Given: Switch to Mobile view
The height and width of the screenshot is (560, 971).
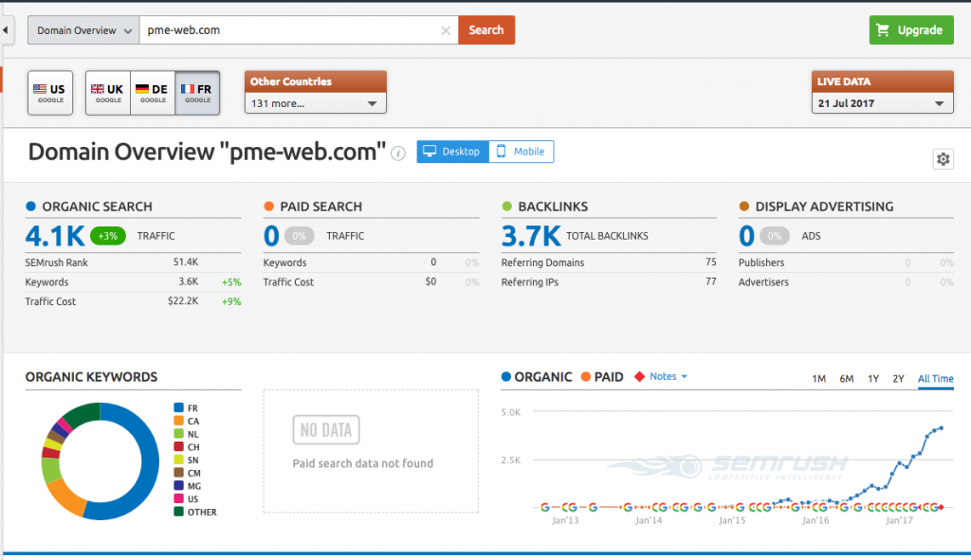Looking at the screenshot, I should [522, 152].
